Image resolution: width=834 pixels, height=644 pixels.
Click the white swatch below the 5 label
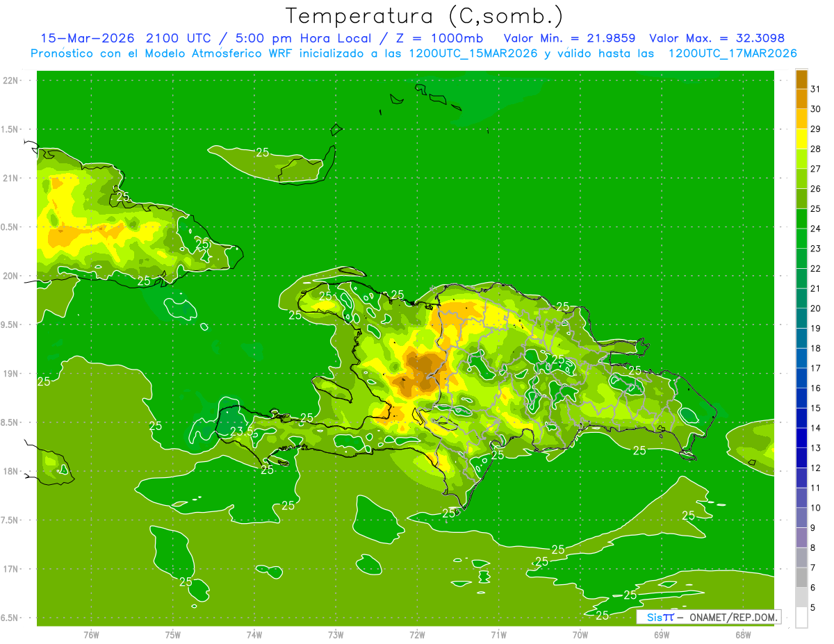click(801, 618)
